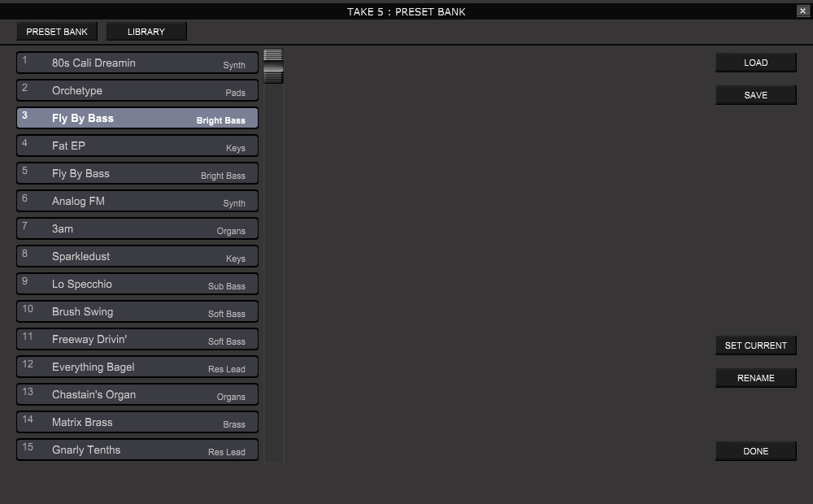Image resolution: width=813 pixels, height=504 pixels.
Task: Switch to the Preset Bank tab
Action: pos(57,32)
